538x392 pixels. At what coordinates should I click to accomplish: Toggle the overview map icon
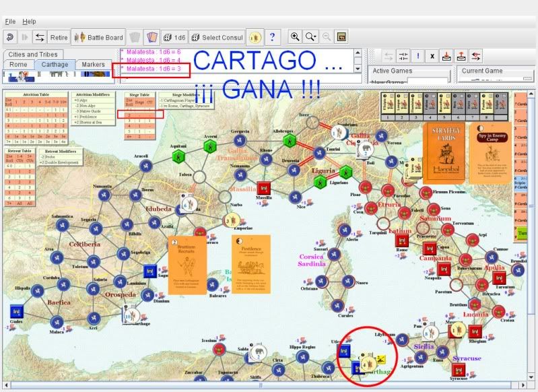click(x=341, y=37)
